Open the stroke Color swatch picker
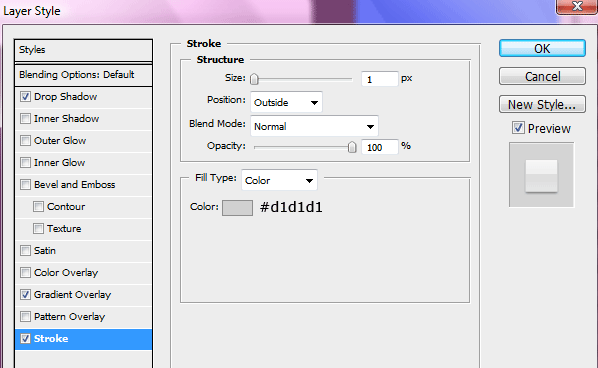598x368 pixels. [x=237, y=208]
